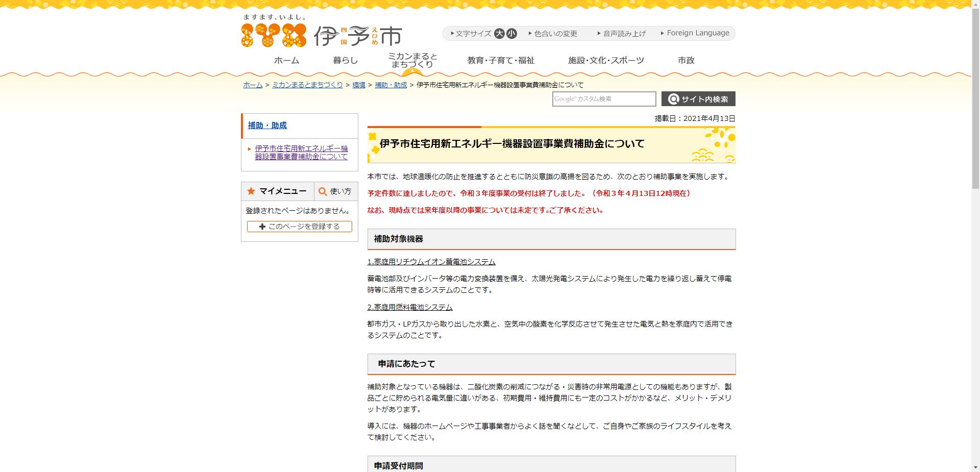Expand the 補助・助成 sidebar section
Viewport: 980px width, 472px height.
click(x=266, y=125)
